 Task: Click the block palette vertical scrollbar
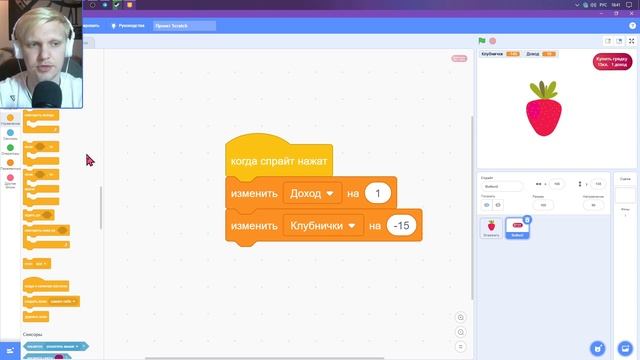[100, 208]
